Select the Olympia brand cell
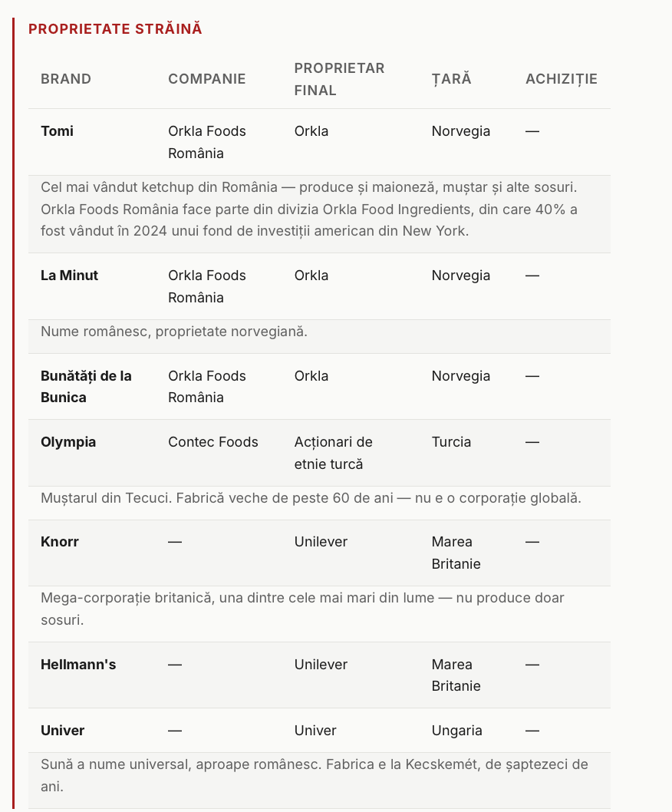672x812 pixels. coord(68,442)
